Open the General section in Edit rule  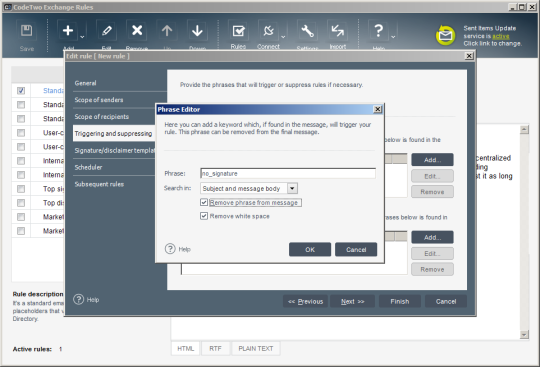point(85,83)
